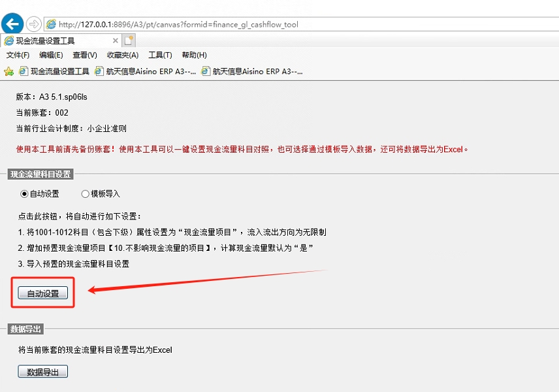The height and width of the screenshot is (392, 559).
Task: Click the browser Back arrow icon
Action: pos(12,24)
